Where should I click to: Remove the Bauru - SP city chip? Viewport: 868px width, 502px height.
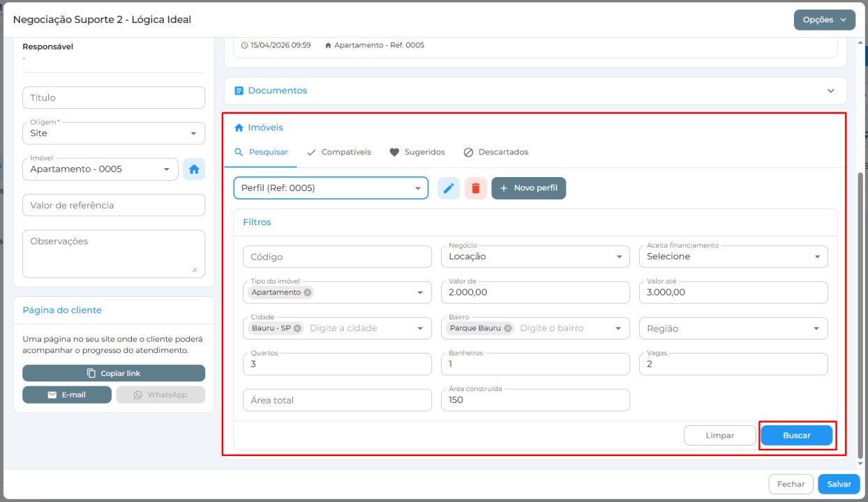click(x=297, y=328)
